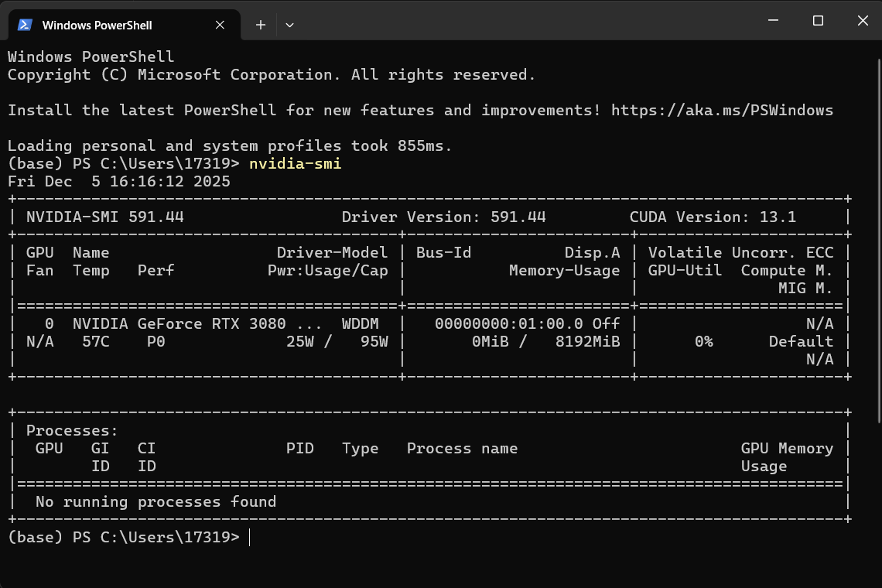Click the date line Fri Dec 5 16:16:12 2025

[x=118, y=182]
